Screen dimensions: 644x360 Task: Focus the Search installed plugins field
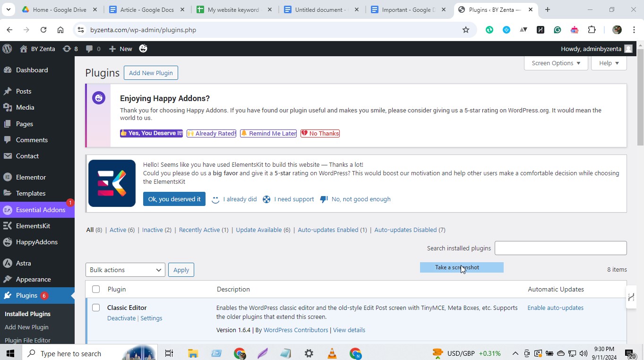(x=560, y=248)
